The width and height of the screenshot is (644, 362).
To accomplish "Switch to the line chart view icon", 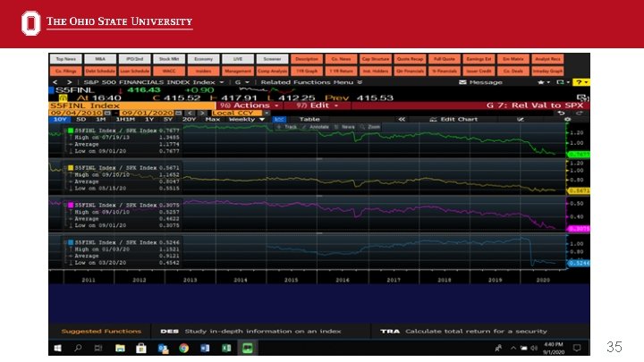I will pos(279,120).
